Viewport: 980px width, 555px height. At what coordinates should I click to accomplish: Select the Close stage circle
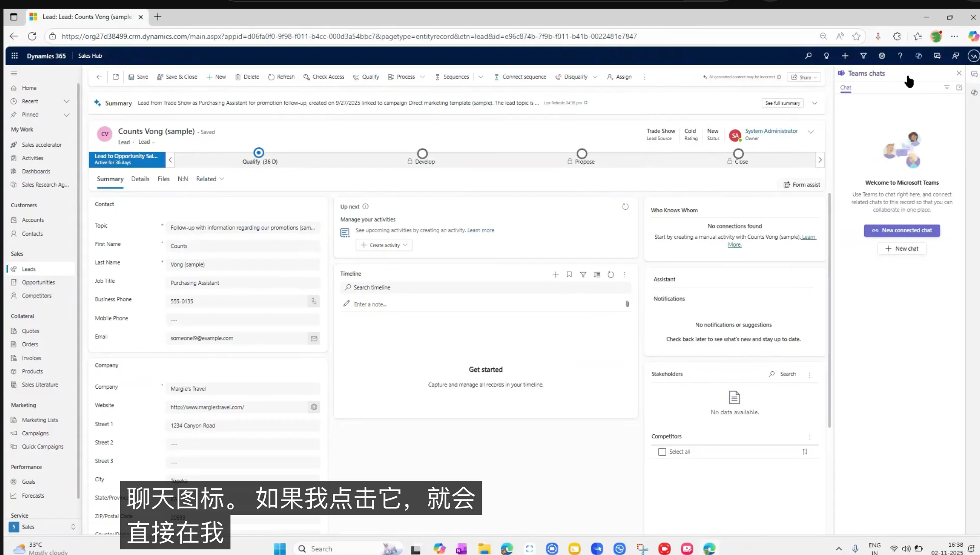(738, 153)
